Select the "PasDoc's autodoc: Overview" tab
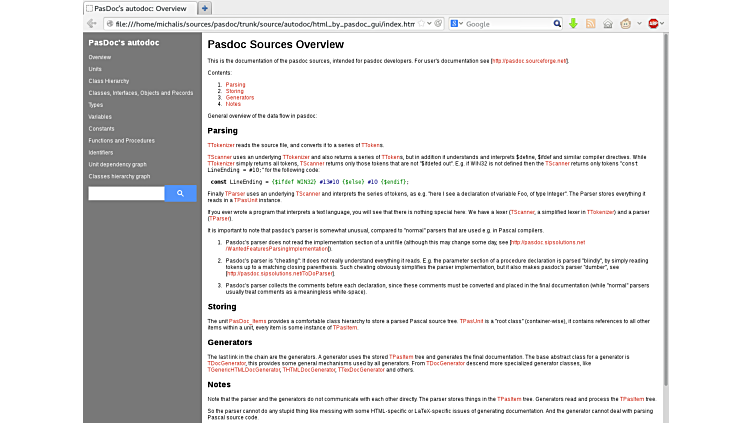 click(138, 8)
